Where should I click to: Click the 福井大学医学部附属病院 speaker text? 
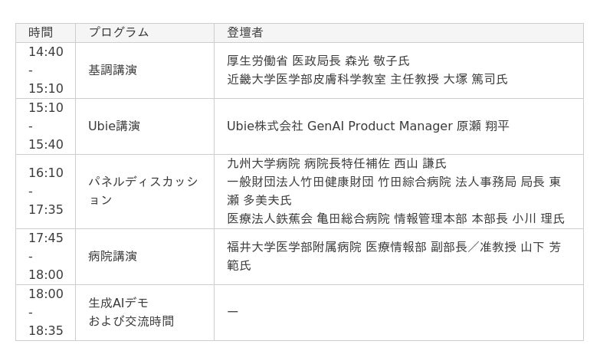click(x=394, y=257)
